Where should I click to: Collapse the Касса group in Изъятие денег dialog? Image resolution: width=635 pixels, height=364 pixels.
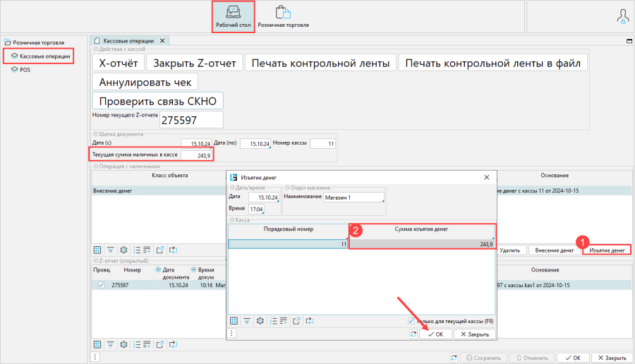pyautogui.click(x=231, y=221)
